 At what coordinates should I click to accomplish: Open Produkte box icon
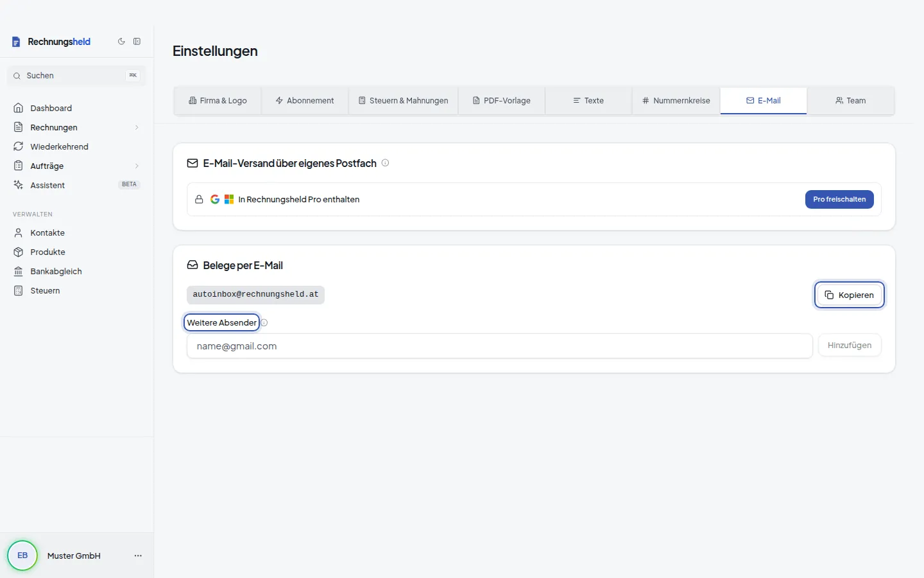19,252
